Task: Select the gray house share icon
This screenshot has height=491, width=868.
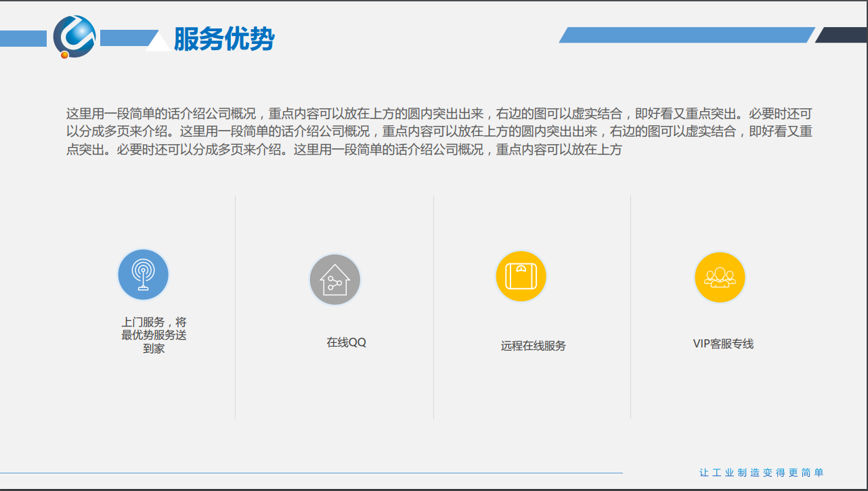Action: [335, 279]
